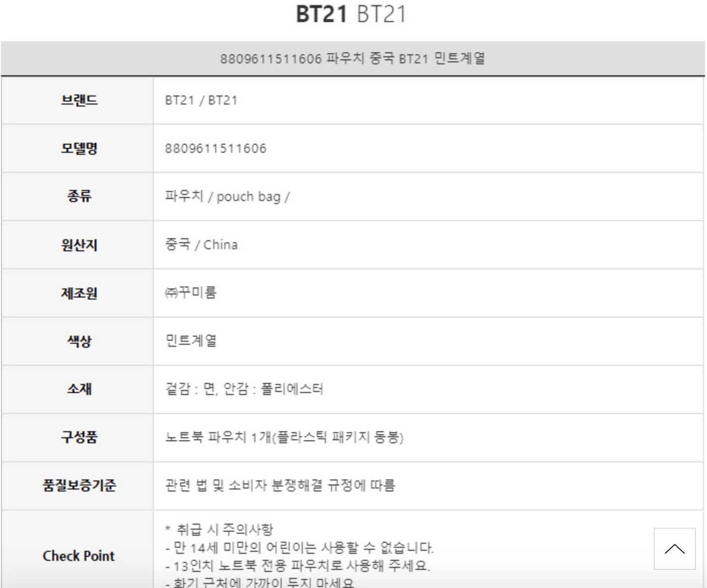707x588 pixels.
Task: Select the 브랜드 row label
Action: pyautogui.click(x=79, y=100)
